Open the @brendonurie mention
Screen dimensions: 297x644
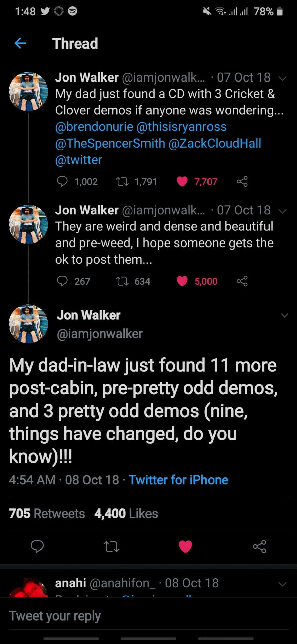click(94, 127)
